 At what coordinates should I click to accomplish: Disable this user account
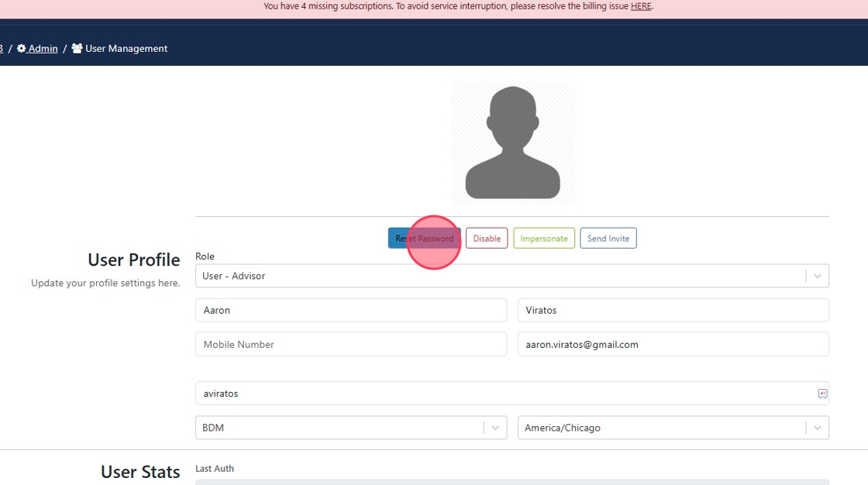[x=487, y=238]
